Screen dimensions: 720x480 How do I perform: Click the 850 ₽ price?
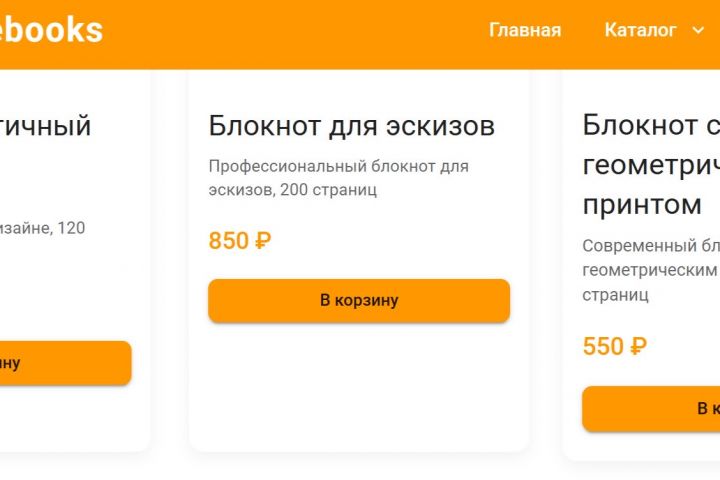[x=240, y=241]
